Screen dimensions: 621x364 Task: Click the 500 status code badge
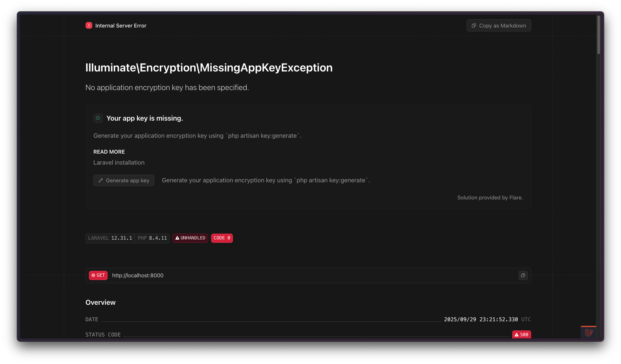pyautogui.click(x=522, y=335)
